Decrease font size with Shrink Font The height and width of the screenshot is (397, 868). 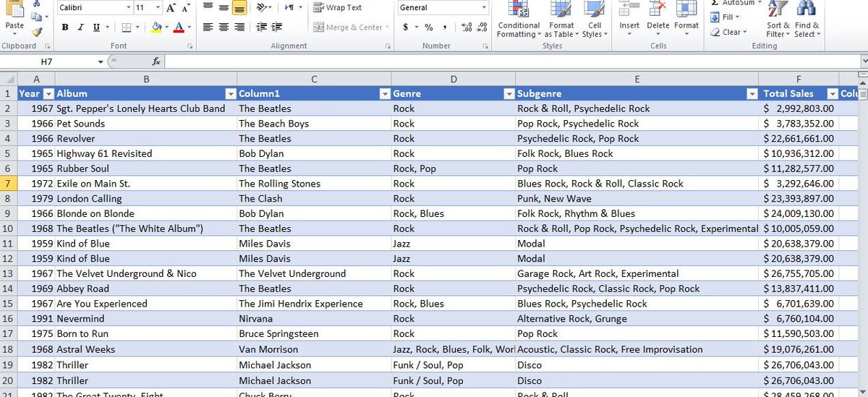186,8
